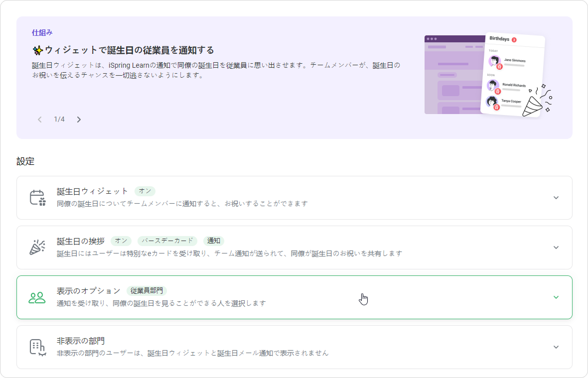Go to the previous banner slide
The width and height of the screenshot is (588, 378).
pos(40,120)
